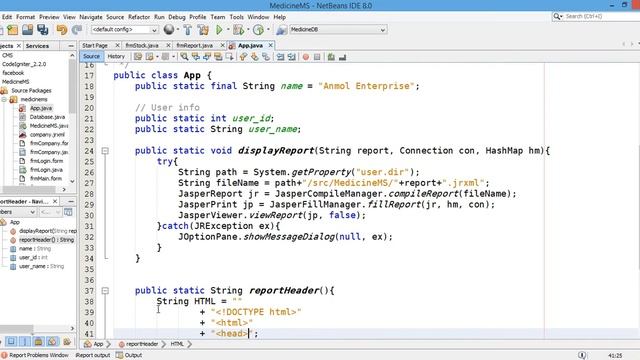The image size is (640, 360).
Task: Open the Output window button
Action: point(129,355)
